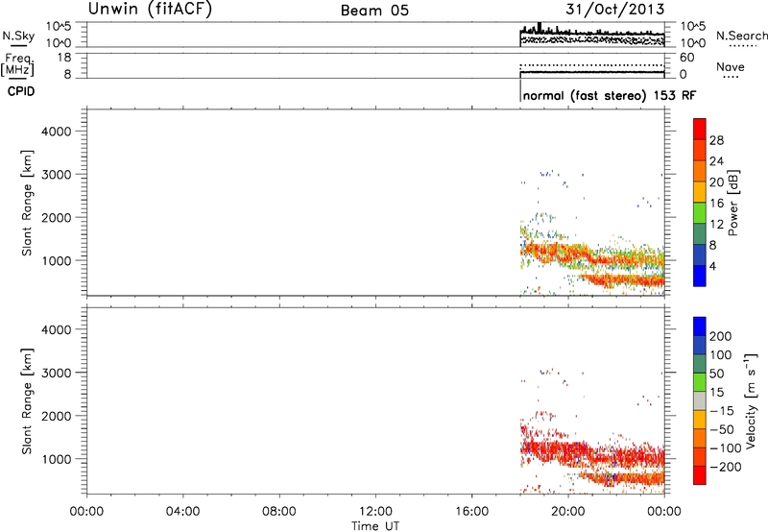This screenshot has height=532, width=768.
Task: Click the "Slant Range [km]" label of the velocity panel
Action: tap(27, 401)
